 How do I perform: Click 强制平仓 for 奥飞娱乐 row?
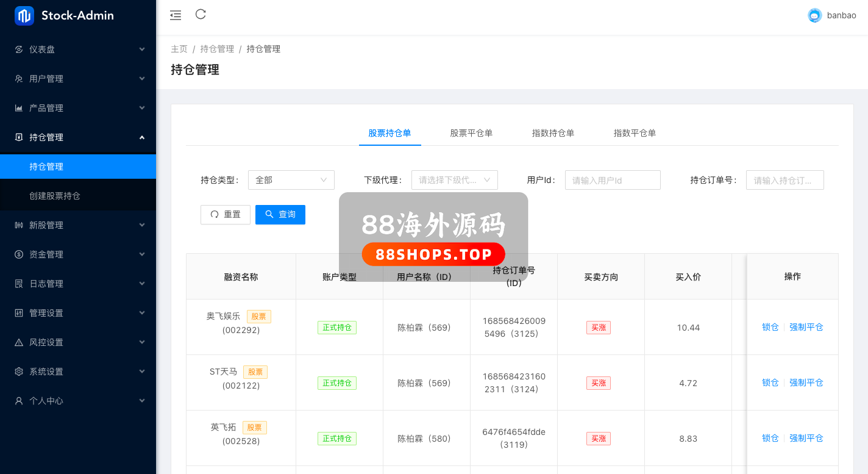pos(806,327)
